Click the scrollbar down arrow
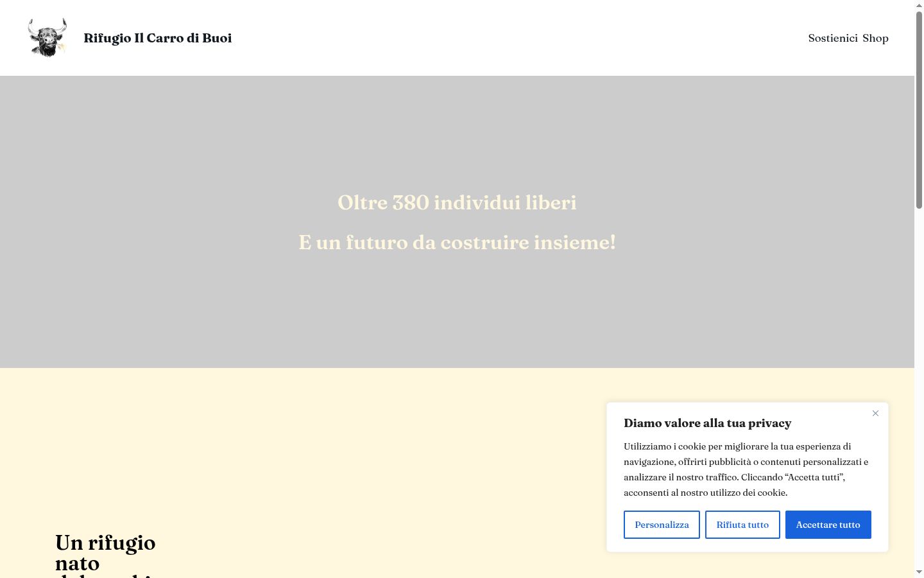Image resolution: width=924 pixels, height=578 pixels. coord(919,572)
